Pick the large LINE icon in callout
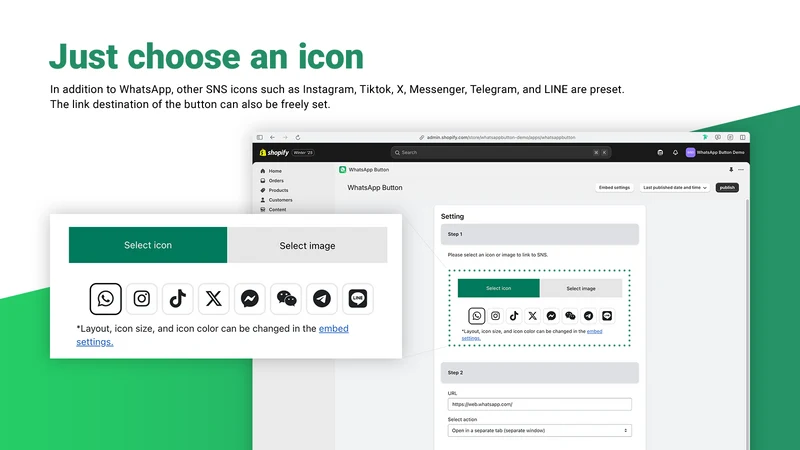Viewport: 800px width, 450px height. (x=358, y=298)
